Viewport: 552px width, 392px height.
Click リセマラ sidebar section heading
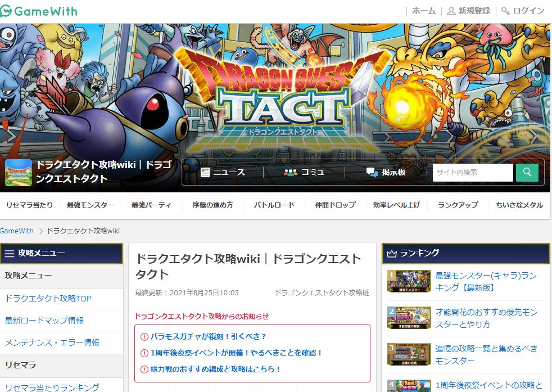[x=20, y=365]
